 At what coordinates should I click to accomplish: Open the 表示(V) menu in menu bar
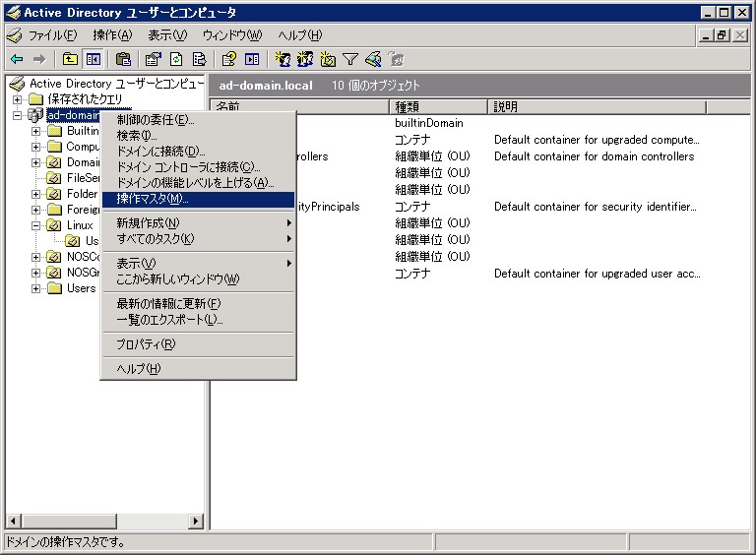(167, 35)
